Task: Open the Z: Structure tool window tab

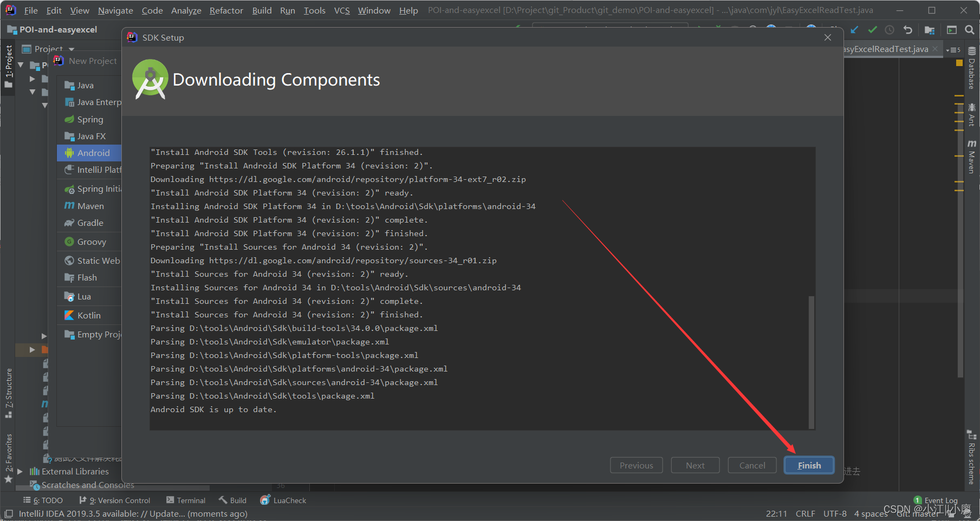Action: tap(9, 393)
